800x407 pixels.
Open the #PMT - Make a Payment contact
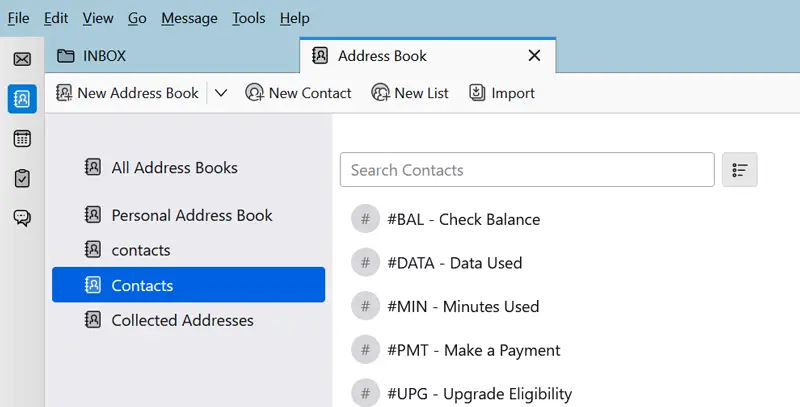tap(473, 350)
